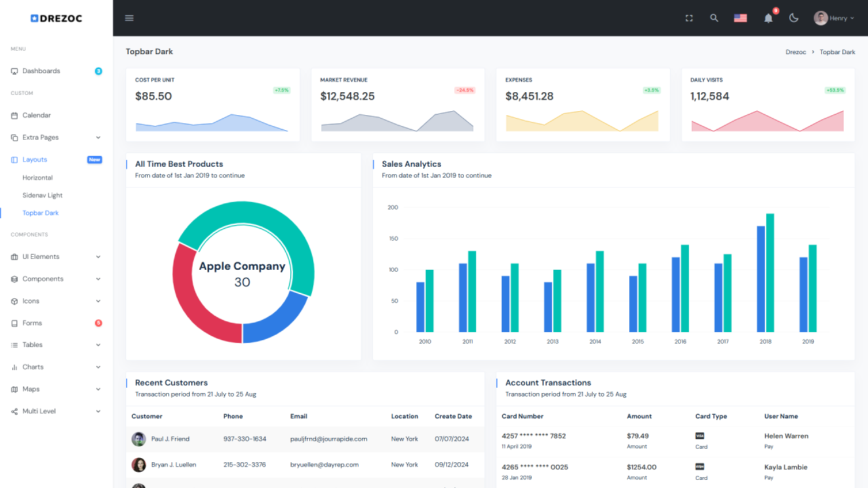The width and height of the screenshot is (868, 488).
Task: Click the Drezoc logo
Action: click(56, 18)
